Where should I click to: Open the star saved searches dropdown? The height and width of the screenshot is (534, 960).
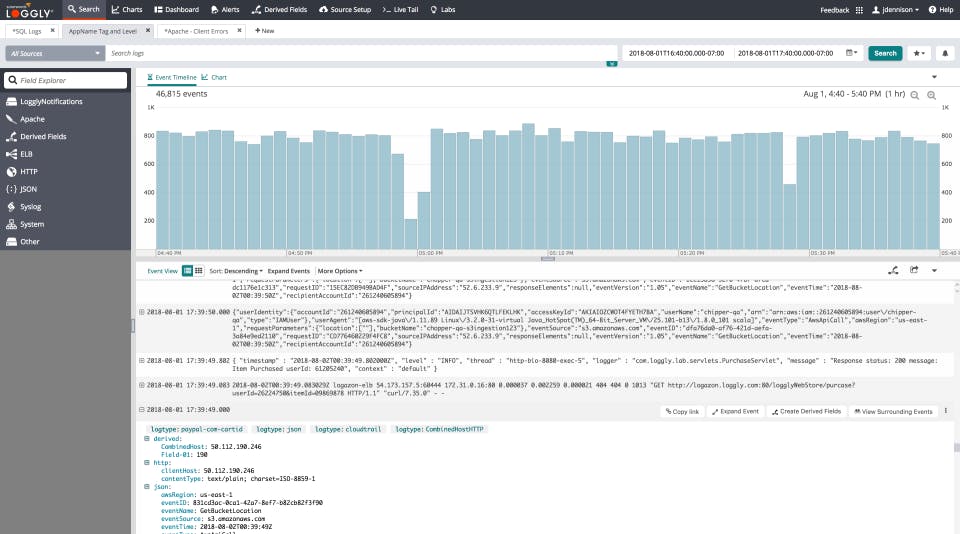(x=918, y=53)
